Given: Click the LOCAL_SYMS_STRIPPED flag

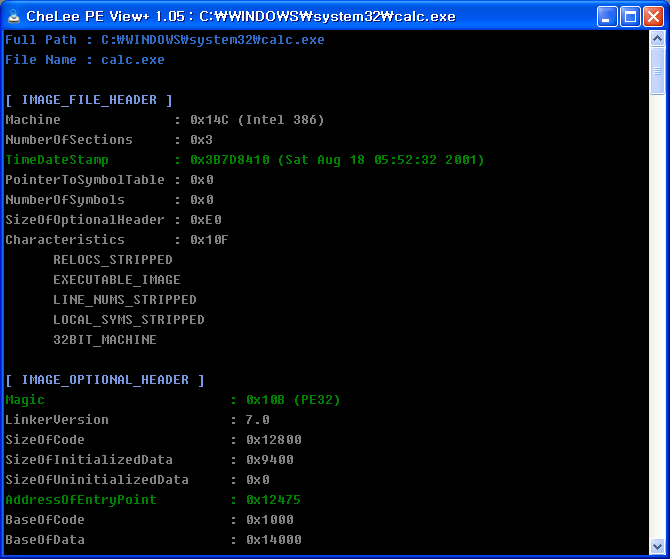Looking at the screenshot, I should tap(129, 320).
